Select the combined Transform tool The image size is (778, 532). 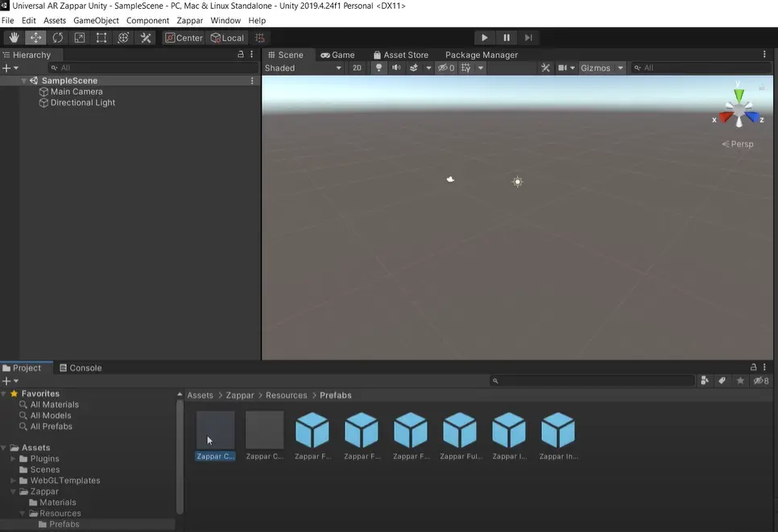(123, 38)
